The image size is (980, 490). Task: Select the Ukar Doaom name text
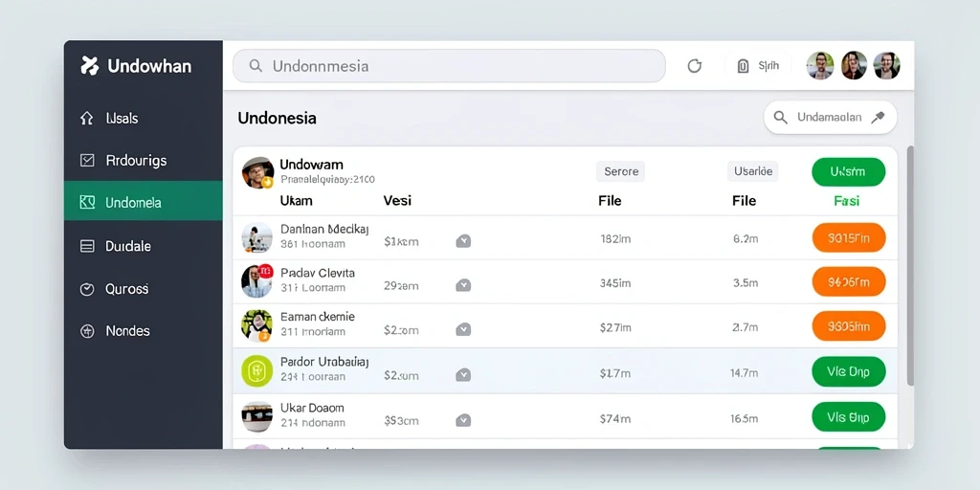[x=312, y=408]
